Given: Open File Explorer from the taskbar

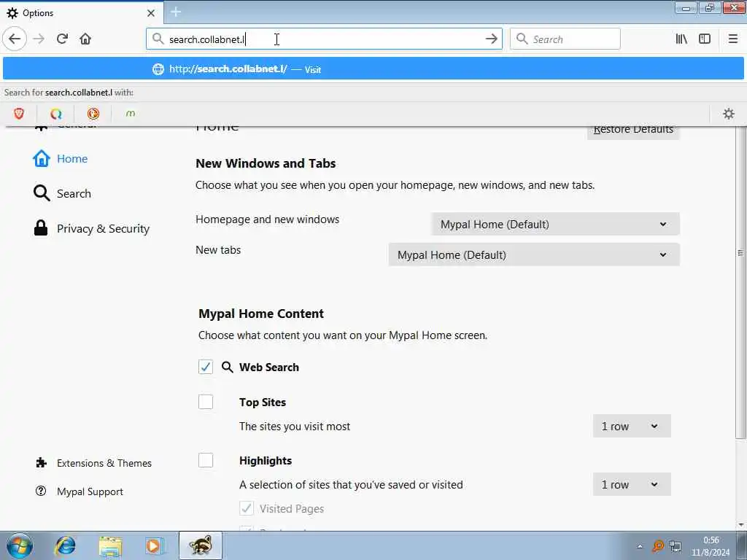Looking at the screenshot, I should tap(111, 545).
